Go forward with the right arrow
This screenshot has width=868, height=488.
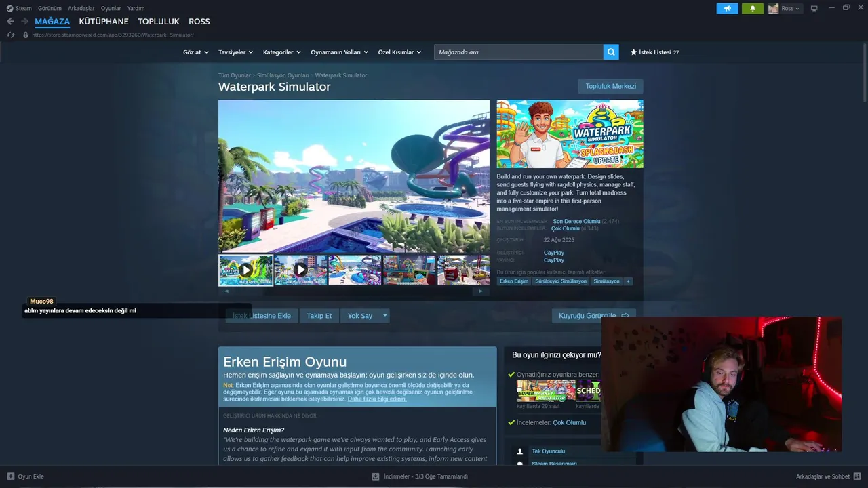pos(24,22)
